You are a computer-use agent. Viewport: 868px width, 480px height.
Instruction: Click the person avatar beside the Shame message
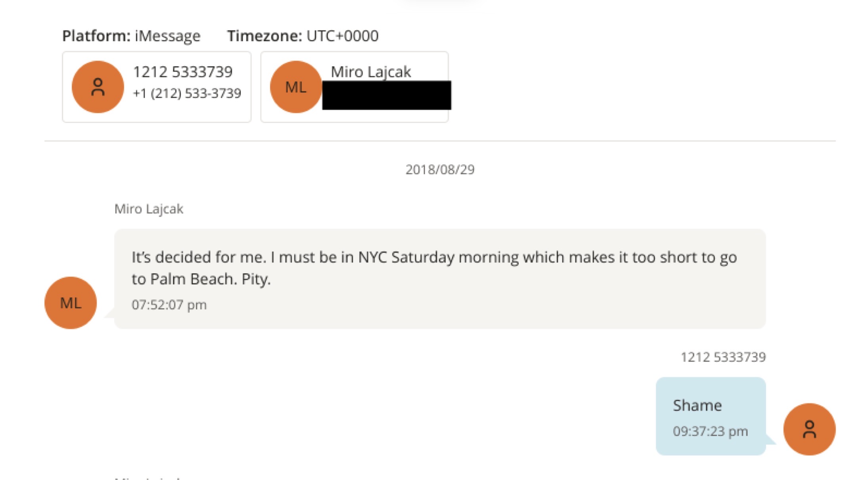[x=809, y=429]
